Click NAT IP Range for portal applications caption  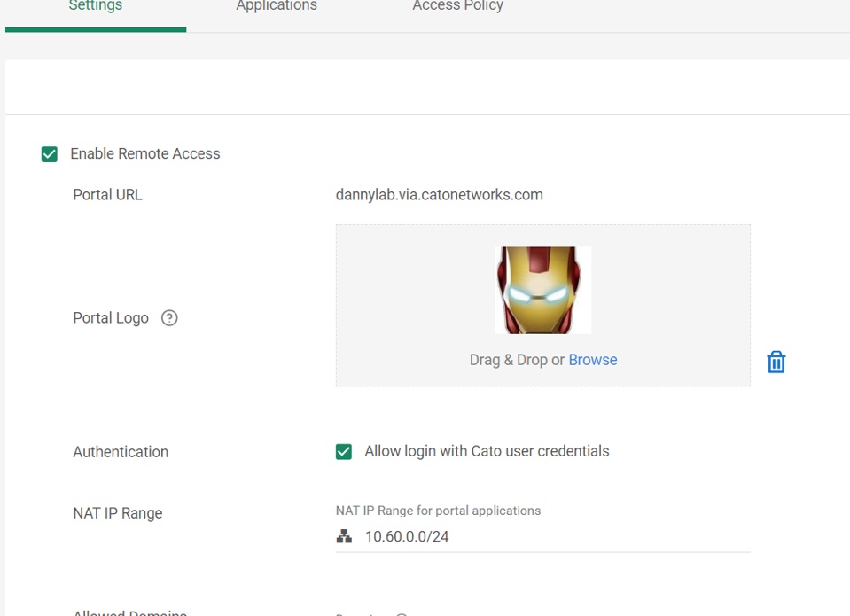pyautogui.click(x=438, y=511)
